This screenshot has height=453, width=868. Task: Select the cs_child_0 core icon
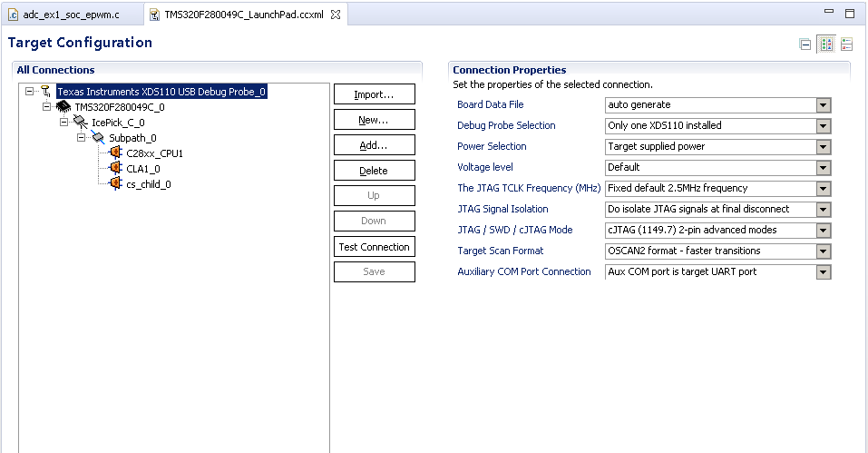point(115,183)
